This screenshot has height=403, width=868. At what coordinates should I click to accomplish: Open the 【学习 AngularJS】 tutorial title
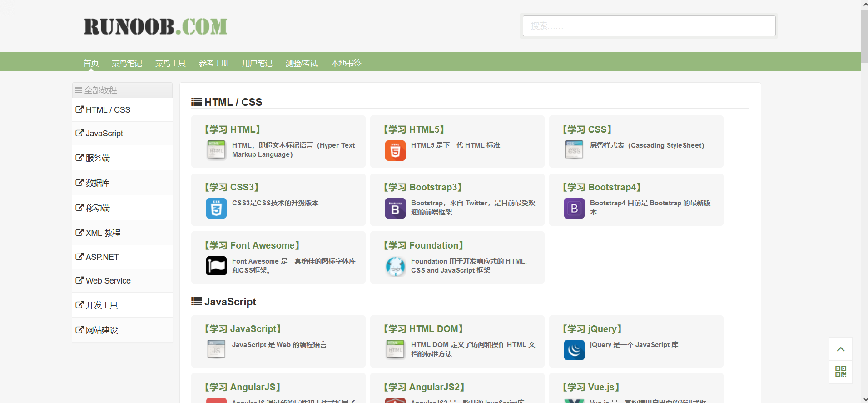(243, 387)
